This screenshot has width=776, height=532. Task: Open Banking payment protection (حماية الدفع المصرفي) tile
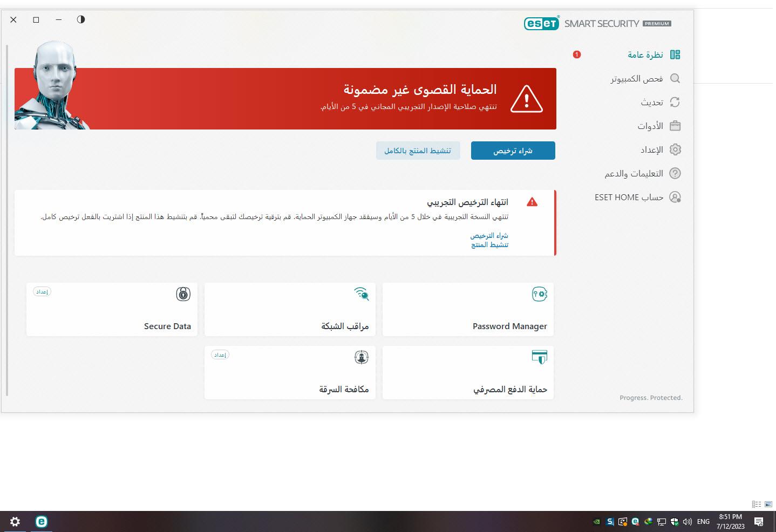(468, 372)
